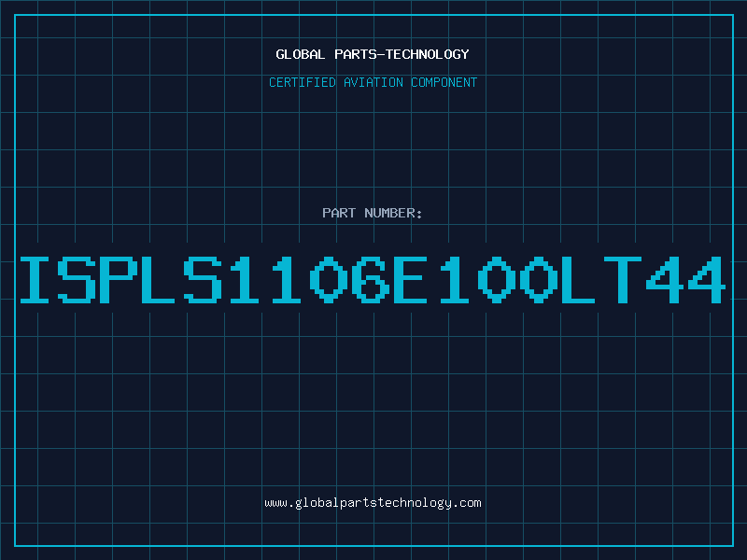Click the .com ending of the URL
The image size is (747, 560).
(466, 503)
